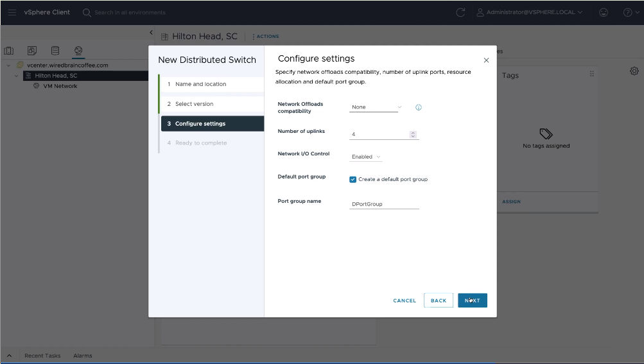The image size is (644, 364).
Task: Close the New Distributed Switch dialog
Action: pos(486,60)
